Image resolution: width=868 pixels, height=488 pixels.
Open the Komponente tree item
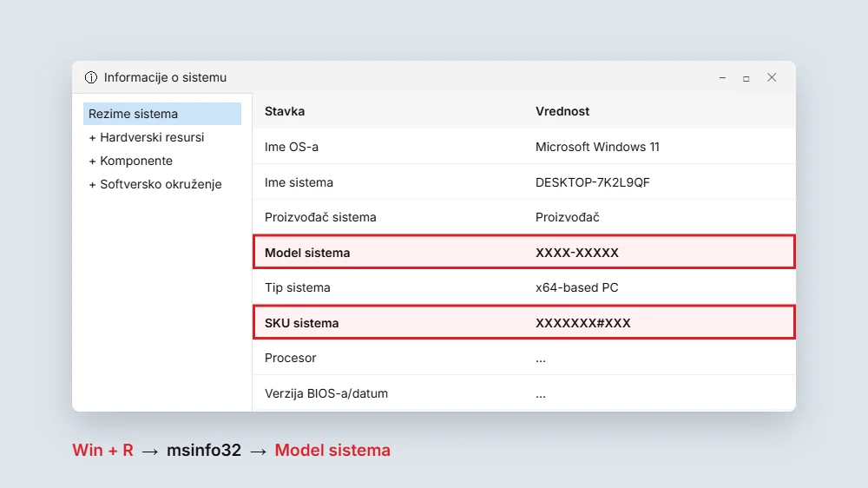(136, 161)
